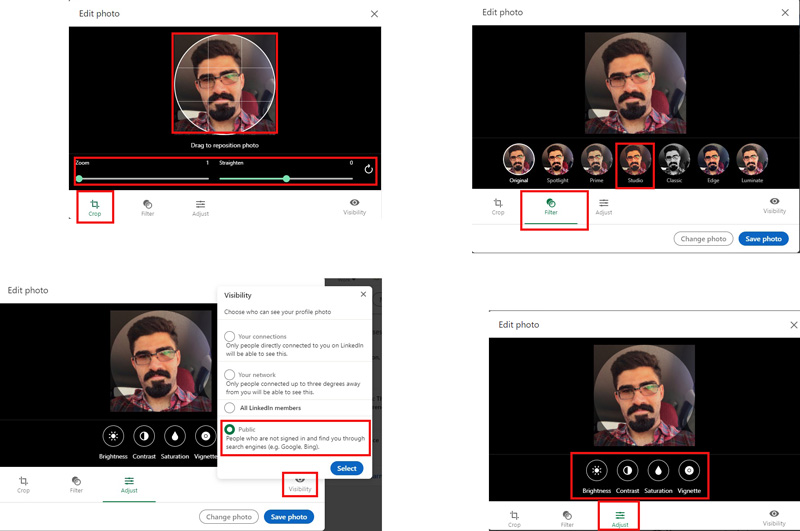Apply the Prime filter thumbnail

tap(596, 160)
